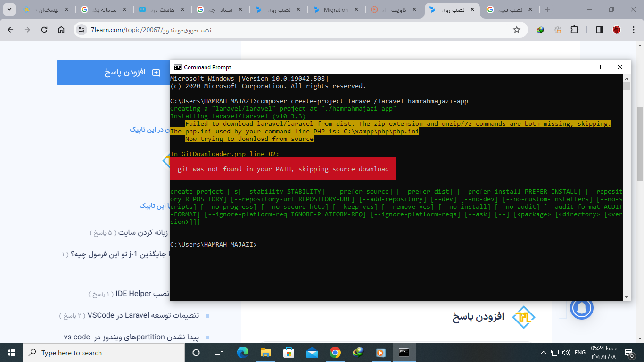Click the Now trying to download from source line
The height and width of the screenshot is (362, 644).
coord(249,139)
